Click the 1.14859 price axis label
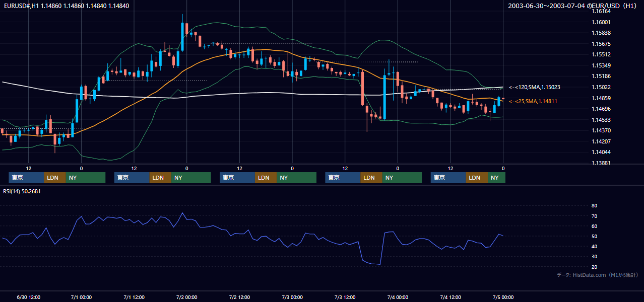 coord(601,98)
